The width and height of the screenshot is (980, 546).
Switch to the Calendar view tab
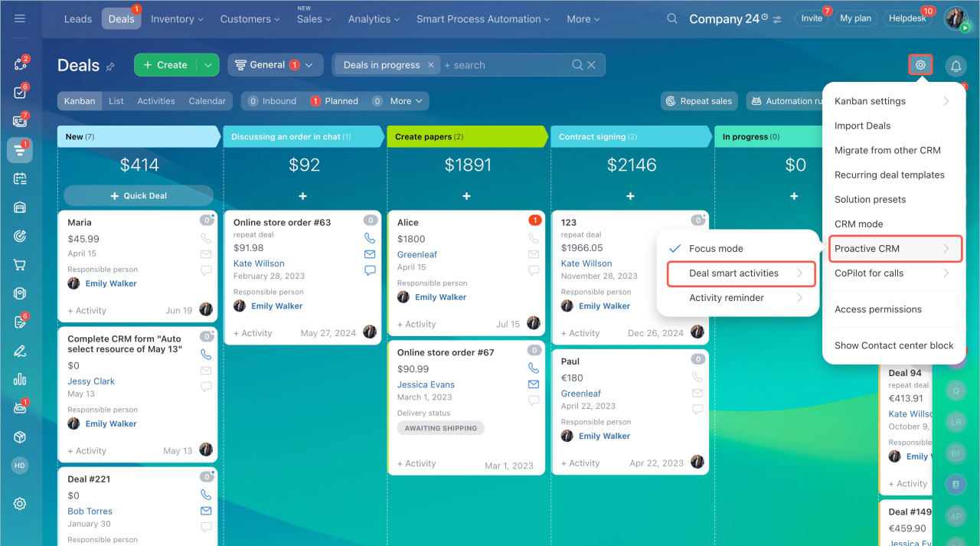(x=207, y=101)
